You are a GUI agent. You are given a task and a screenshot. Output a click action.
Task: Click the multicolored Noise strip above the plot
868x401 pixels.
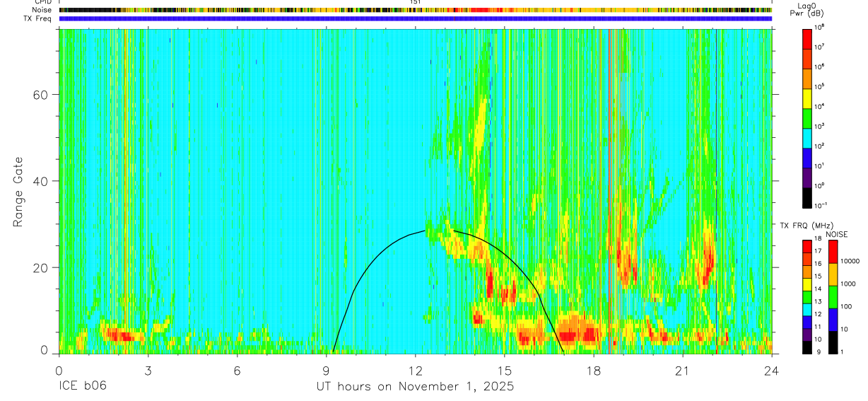[x=416, y=11]
